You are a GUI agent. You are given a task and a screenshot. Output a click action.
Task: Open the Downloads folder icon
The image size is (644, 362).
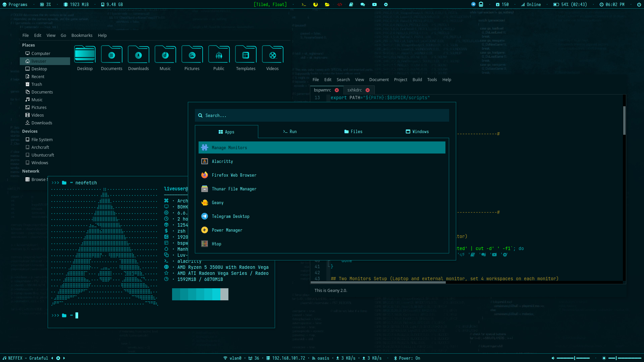138,55
